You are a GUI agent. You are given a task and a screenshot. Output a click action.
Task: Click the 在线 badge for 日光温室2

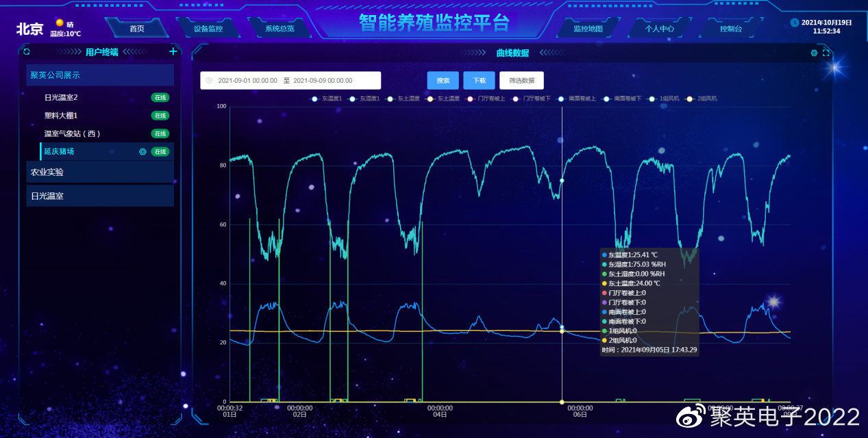click(x=160, y=97)
